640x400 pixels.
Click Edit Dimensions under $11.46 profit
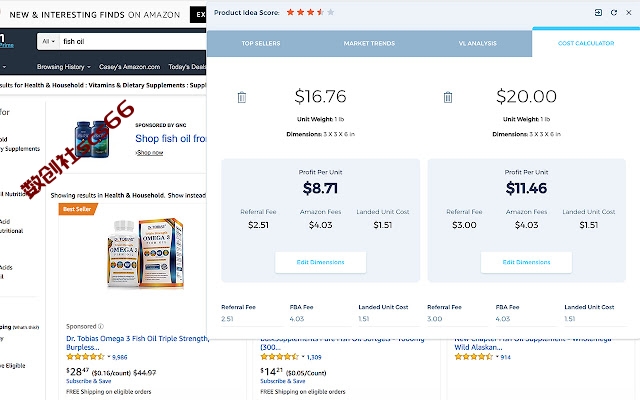pos(526,262)
